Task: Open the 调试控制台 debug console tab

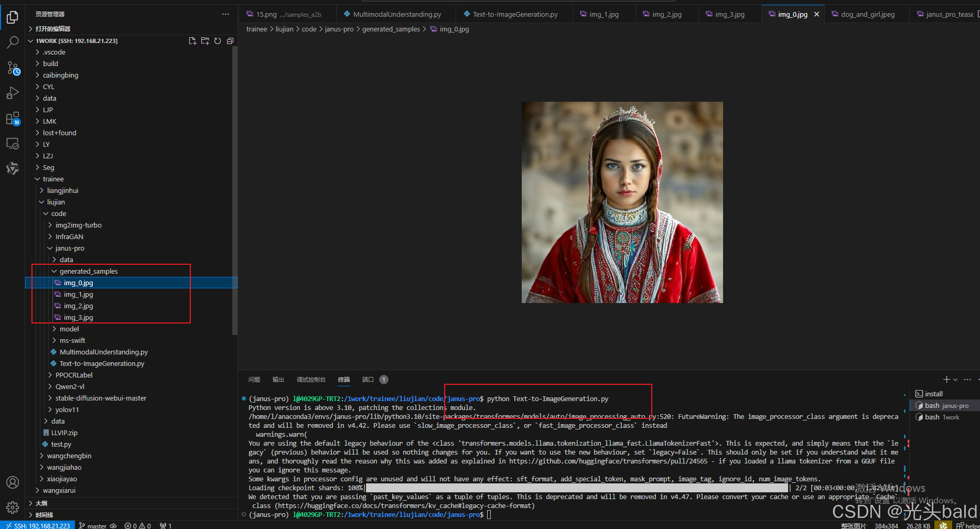Action: click(x=311, y=380)
